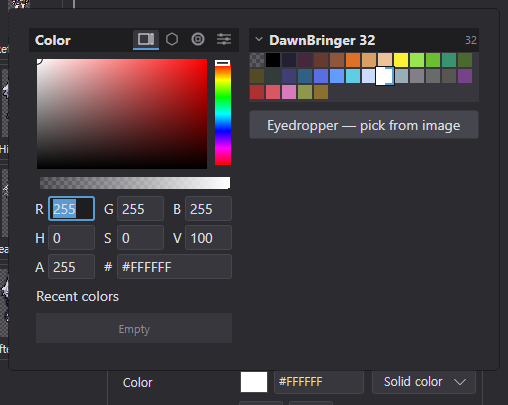Choose the orange palette swatch
Screen dimensions: 508x405
353,60
